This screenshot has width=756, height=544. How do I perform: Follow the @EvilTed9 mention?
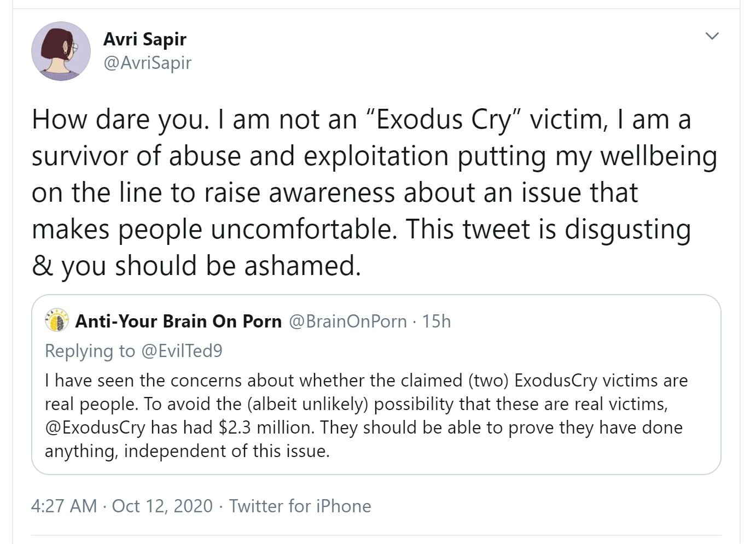point(182,350)
